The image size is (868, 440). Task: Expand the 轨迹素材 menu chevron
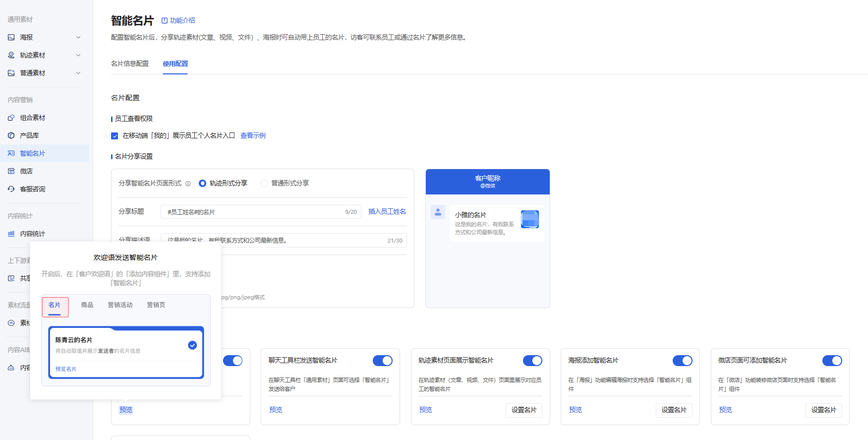[78, 55]
